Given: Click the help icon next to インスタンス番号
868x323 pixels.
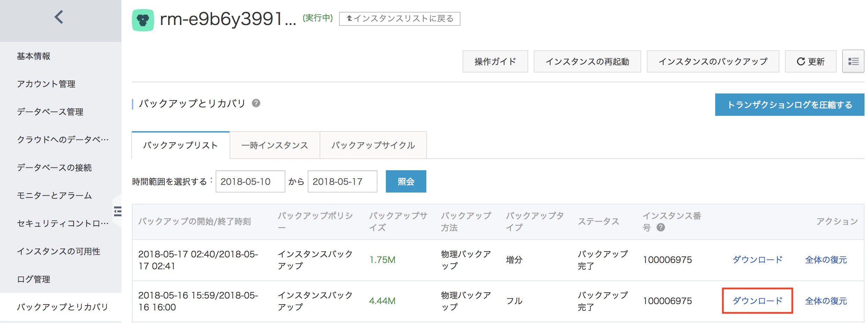Looking at the screenshot, I should (x=660, y=227).
